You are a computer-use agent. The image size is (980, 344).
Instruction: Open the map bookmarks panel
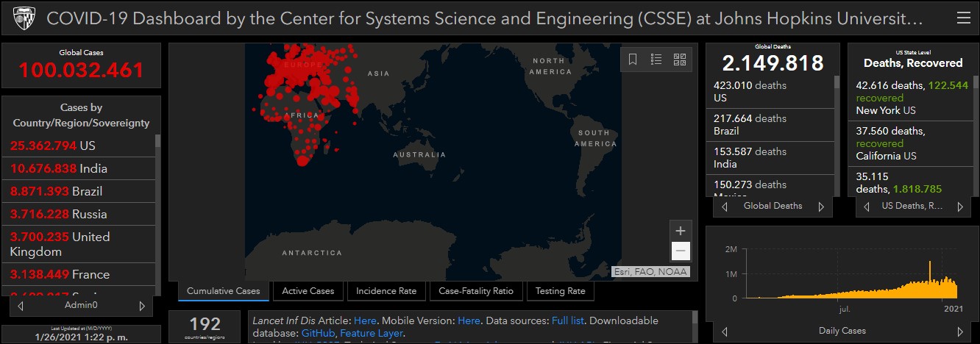click(x=633, y=60)
